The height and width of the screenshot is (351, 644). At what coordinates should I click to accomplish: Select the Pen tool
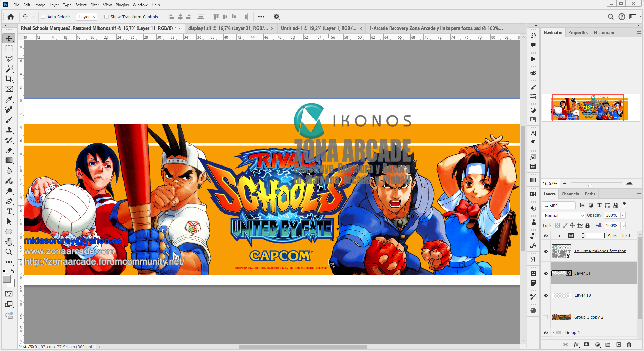pyautogui.click(x=9, y=201)
